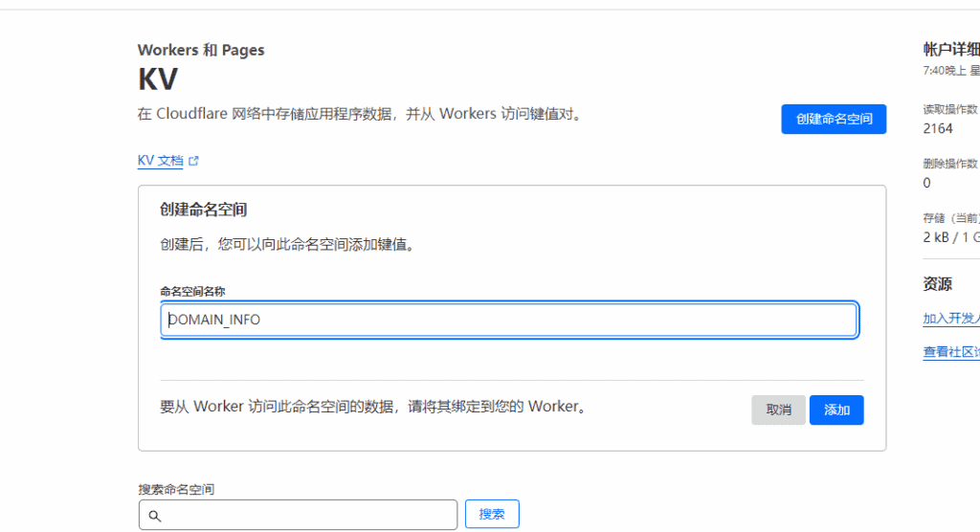Focus the 搜索命名空间 search box

coord(299,515)
